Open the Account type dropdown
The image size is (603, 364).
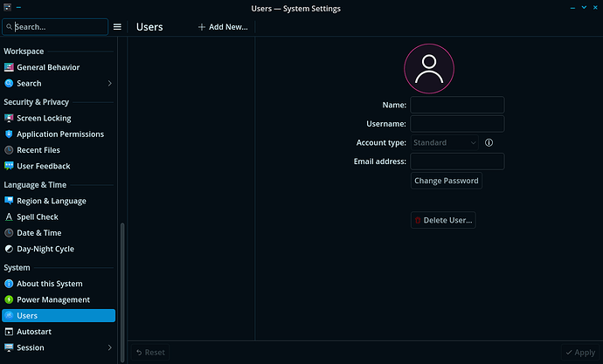pos(445,142)
